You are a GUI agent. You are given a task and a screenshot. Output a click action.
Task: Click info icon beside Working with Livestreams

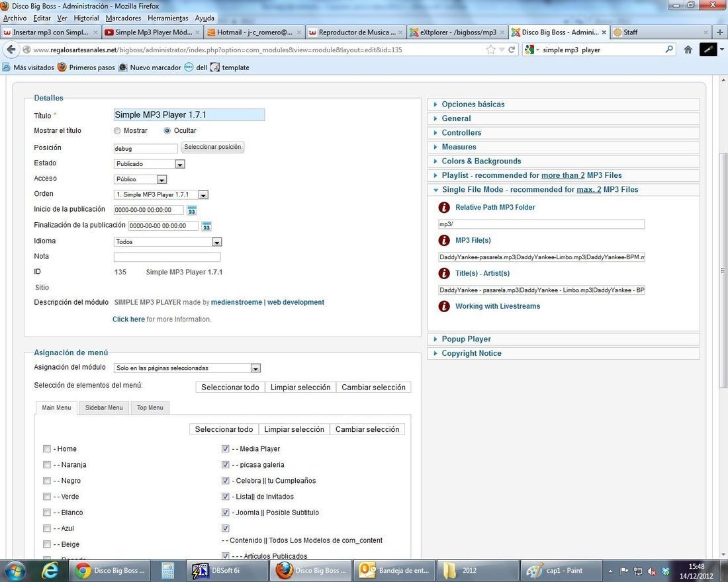[x=444, y=306]
